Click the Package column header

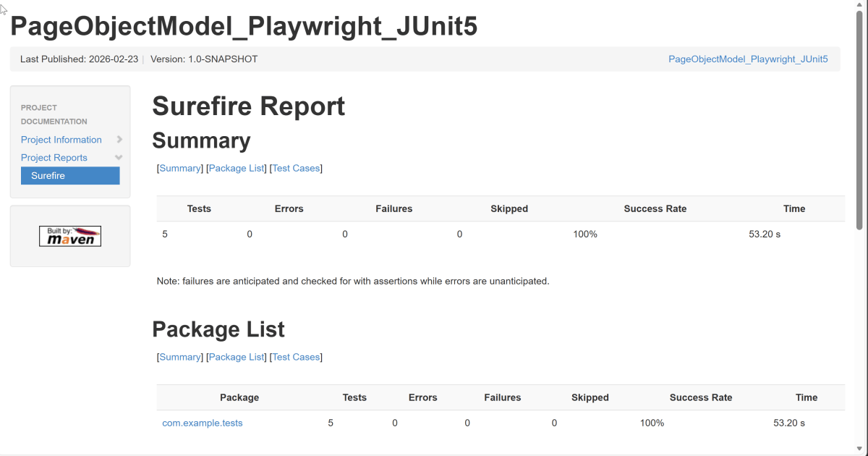coord(239,397)
